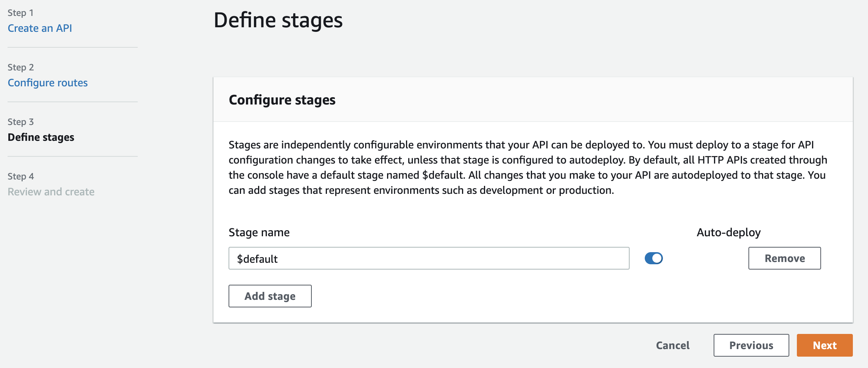Go back to Create an API step
The width and height of the screenshot is (868, 368).
point(40,28)
